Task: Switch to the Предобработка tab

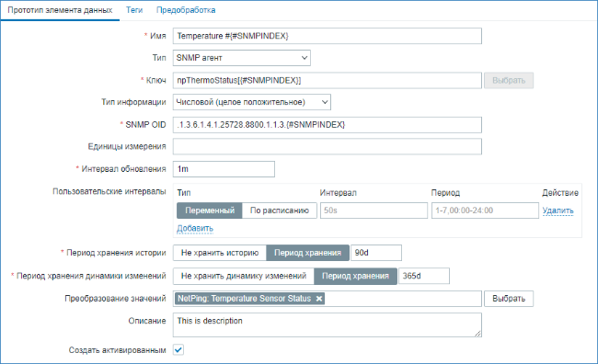Action: tap(186, 10)
